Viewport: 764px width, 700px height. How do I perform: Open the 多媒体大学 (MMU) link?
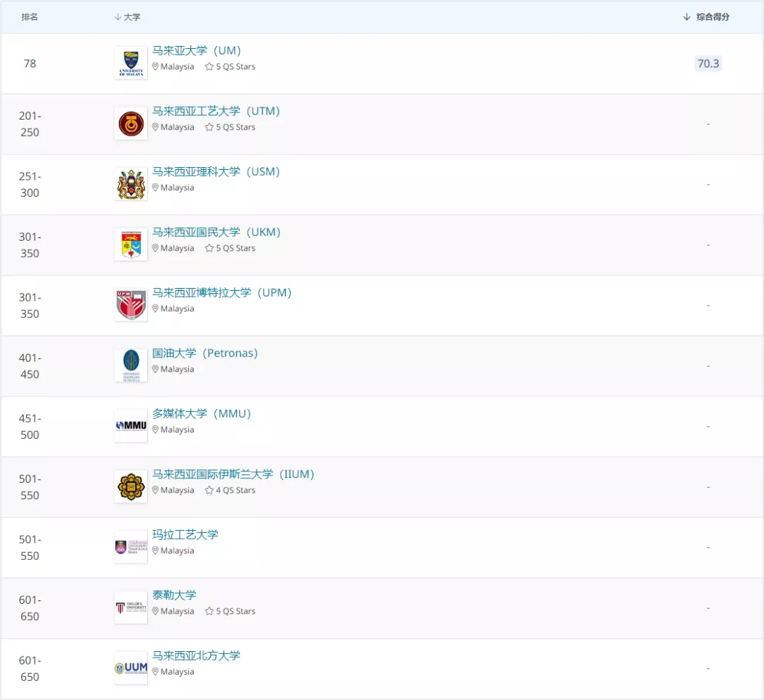(x=201, y=413)
